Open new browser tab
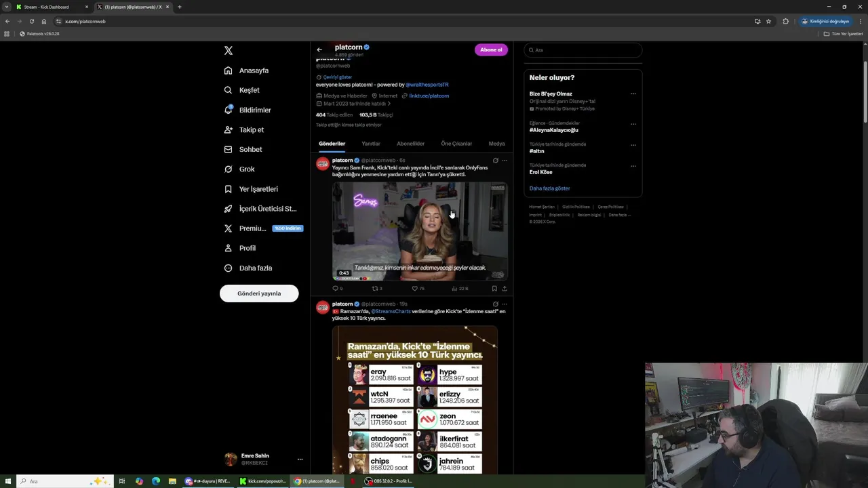The image size is (868, 488). 179,7
